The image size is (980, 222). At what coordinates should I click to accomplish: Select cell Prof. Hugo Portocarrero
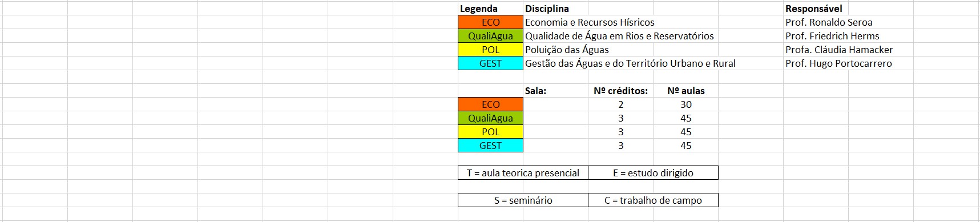[x=838, y=63]
